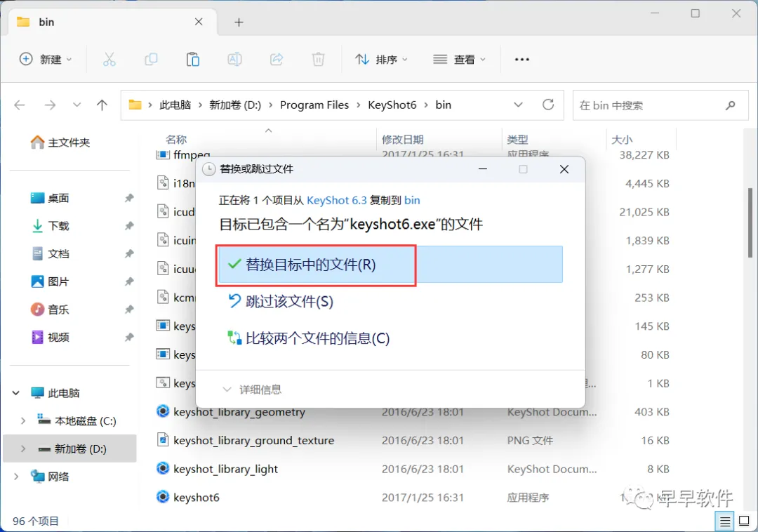Open 视频 in sidebar
This screenshot has width=758, height=532.
tap(51, 338)
